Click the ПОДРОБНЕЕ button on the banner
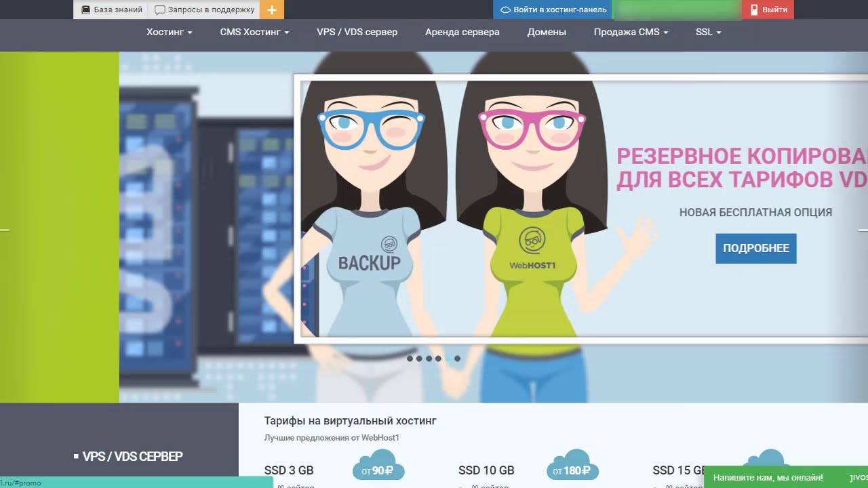 [756, 248]
